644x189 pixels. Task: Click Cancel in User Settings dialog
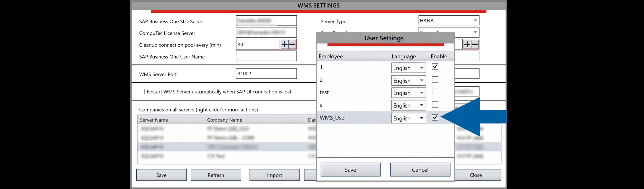pos(420,170)
